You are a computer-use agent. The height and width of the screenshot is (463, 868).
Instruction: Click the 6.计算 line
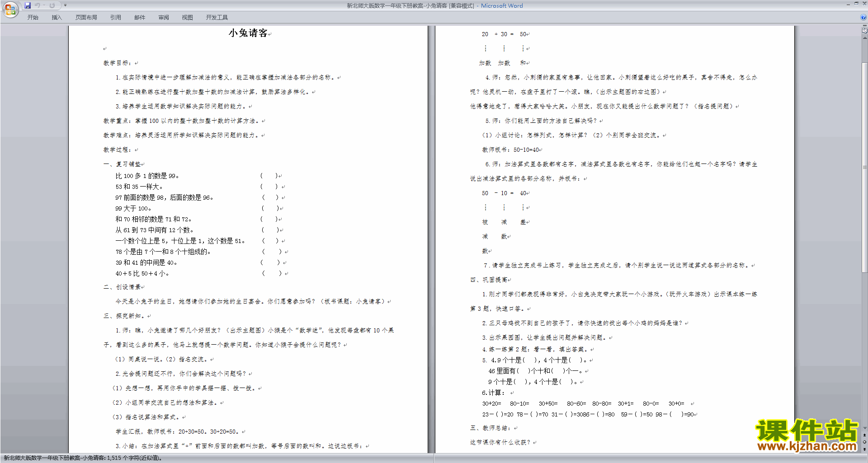click(493, 393)
